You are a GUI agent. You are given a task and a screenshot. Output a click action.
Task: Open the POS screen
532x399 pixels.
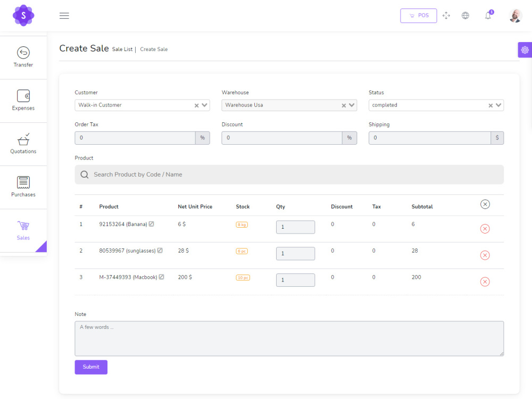(x=418, y=15)
